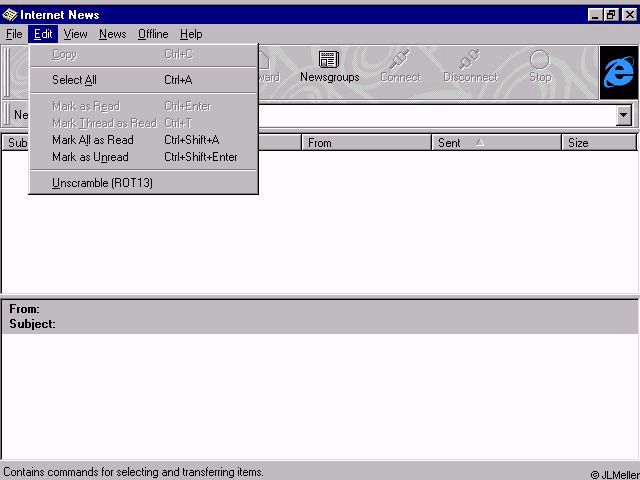The width and height of the screenshot is (640, 480).
Task: Choose Mark Thread as Read entry
Action: (x=144, y=123)
